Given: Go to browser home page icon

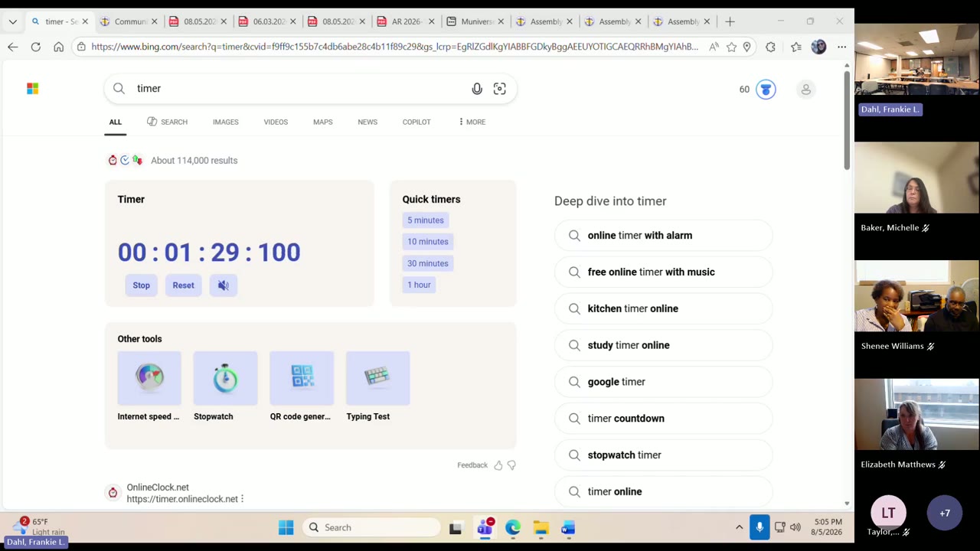Looking at the screenshot, I should point(59,47).
